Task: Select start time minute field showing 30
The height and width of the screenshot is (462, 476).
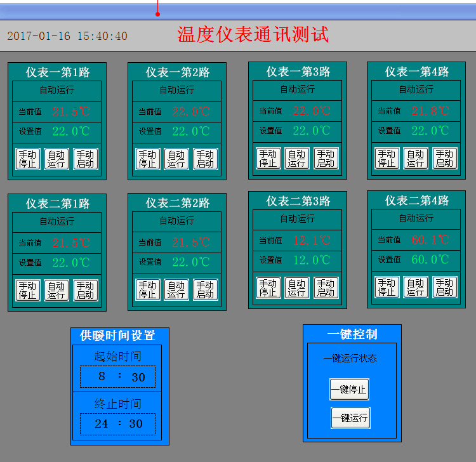Action: coord(138,377)
